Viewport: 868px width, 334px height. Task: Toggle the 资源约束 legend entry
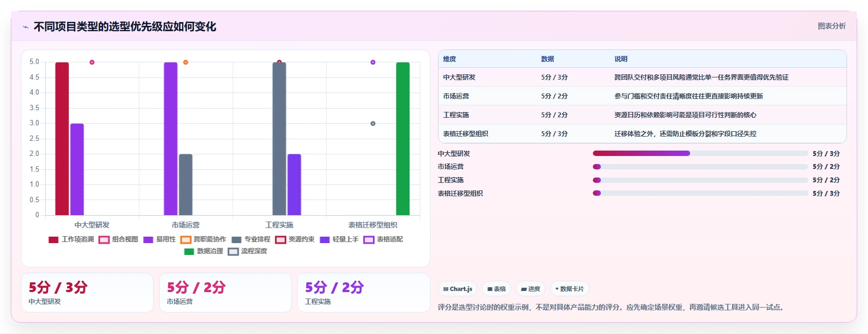pyautogui.click(x=295, y=239)
